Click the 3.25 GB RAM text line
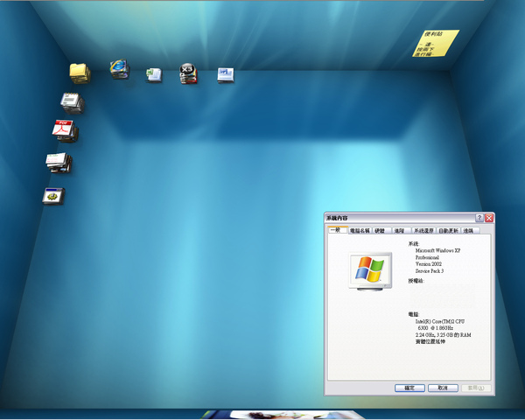The image size is (525, 420). tap(444, 334)
